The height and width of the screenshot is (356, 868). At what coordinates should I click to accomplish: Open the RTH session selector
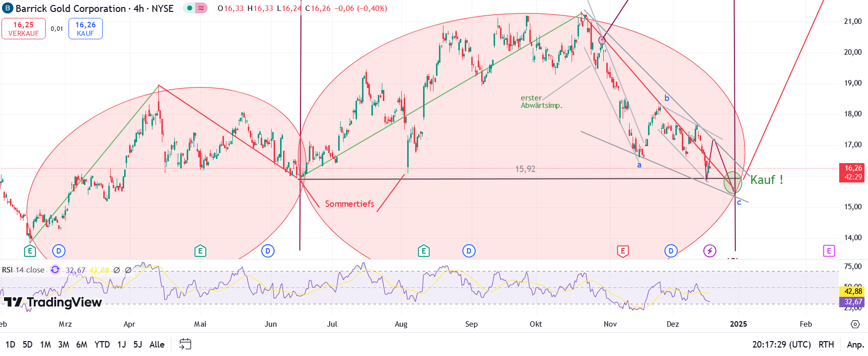[x=826, y=344]
